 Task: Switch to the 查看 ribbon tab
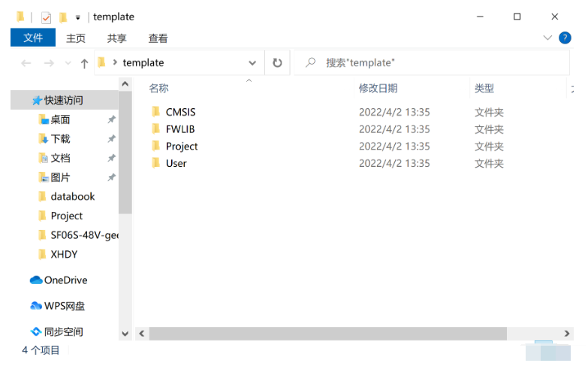click(158, 38)
